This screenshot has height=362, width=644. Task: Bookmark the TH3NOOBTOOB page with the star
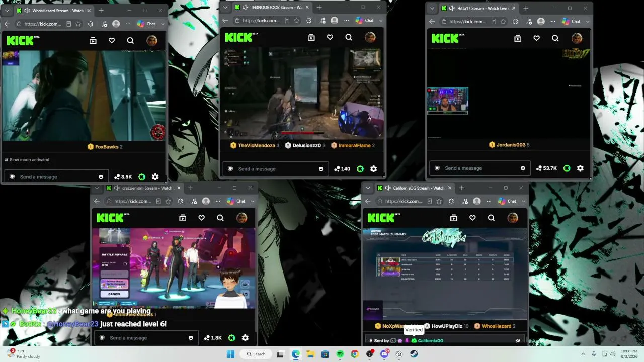[x=296, y=21]
